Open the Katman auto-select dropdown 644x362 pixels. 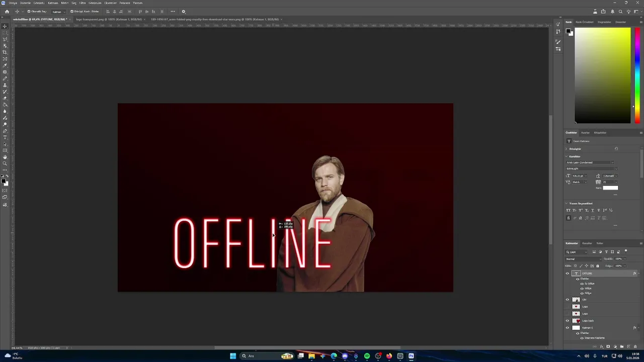click(x=58, y=12)
